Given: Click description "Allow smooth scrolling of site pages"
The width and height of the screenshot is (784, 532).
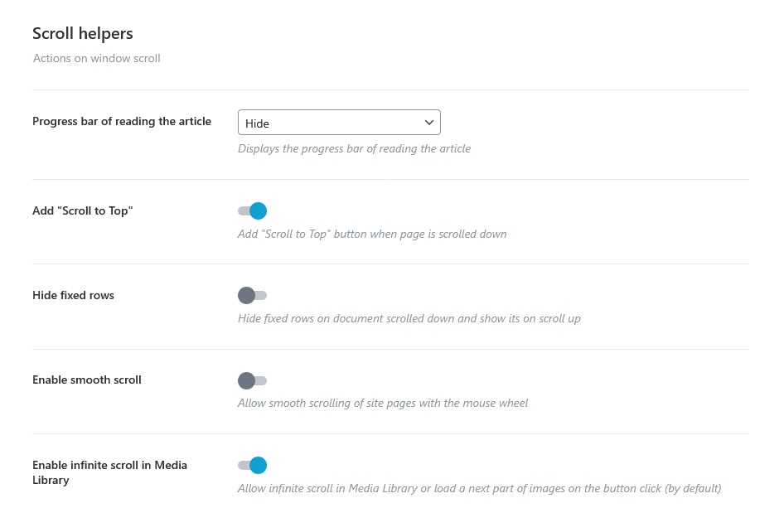Looking at the screenshot, I should coord(383,403).
